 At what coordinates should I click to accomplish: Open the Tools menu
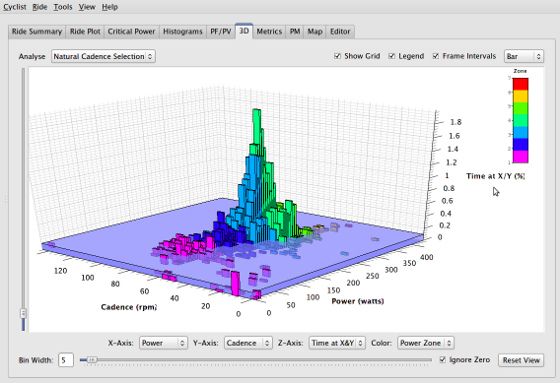pyautogui.click(x=63, y=7)
